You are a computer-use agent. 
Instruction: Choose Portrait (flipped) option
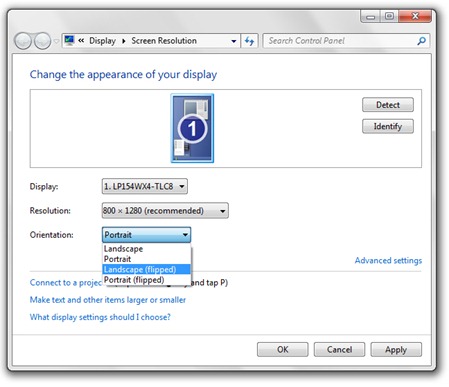(146, 280)
